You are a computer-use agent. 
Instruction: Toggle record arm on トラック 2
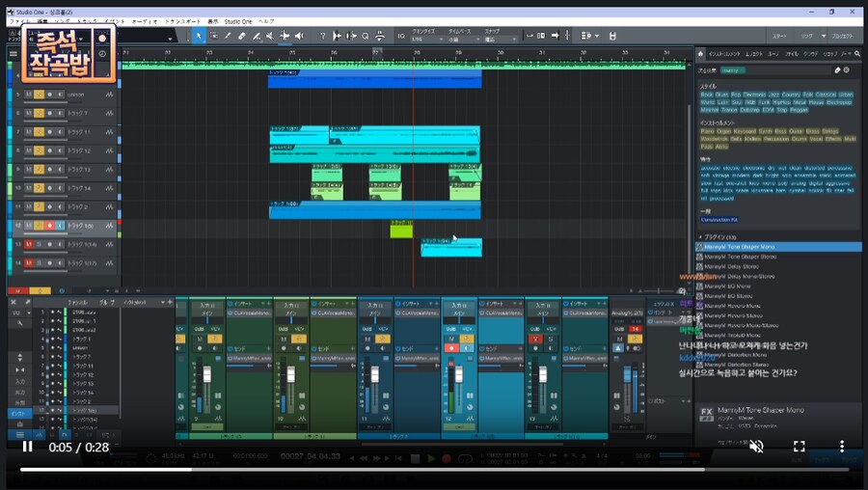(49, 207)
